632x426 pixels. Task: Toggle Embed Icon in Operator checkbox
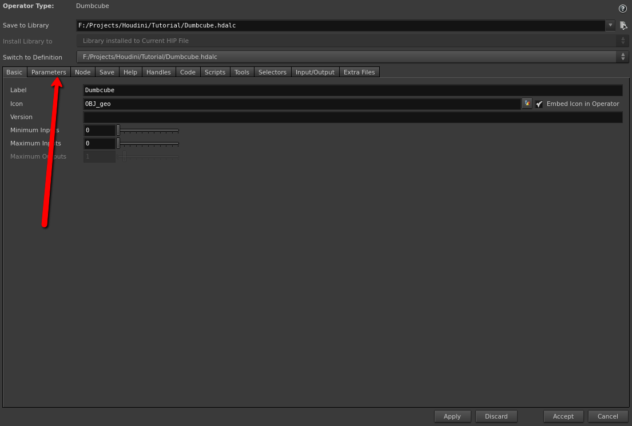click(x=539, y=103)
